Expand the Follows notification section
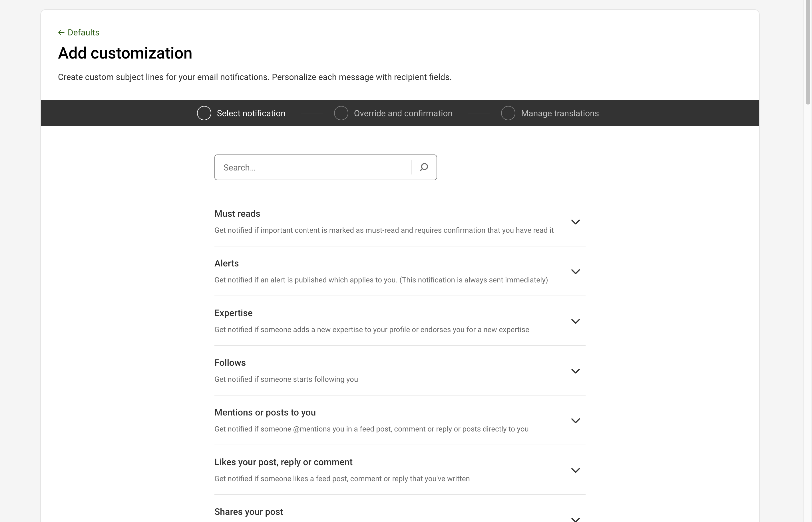 tap(575, 370)
